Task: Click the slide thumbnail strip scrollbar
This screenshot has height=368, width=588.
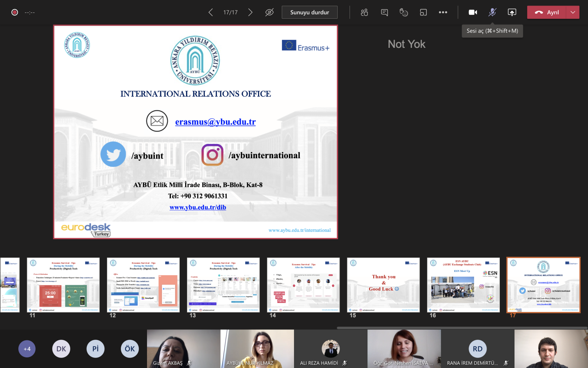Action: tap(462, 328)
